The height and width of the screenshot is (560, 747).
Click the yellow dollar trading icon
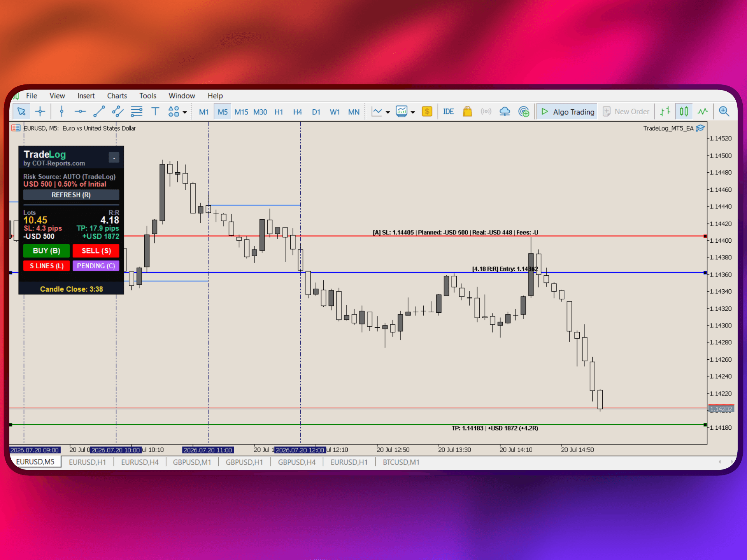click(427, 112)
